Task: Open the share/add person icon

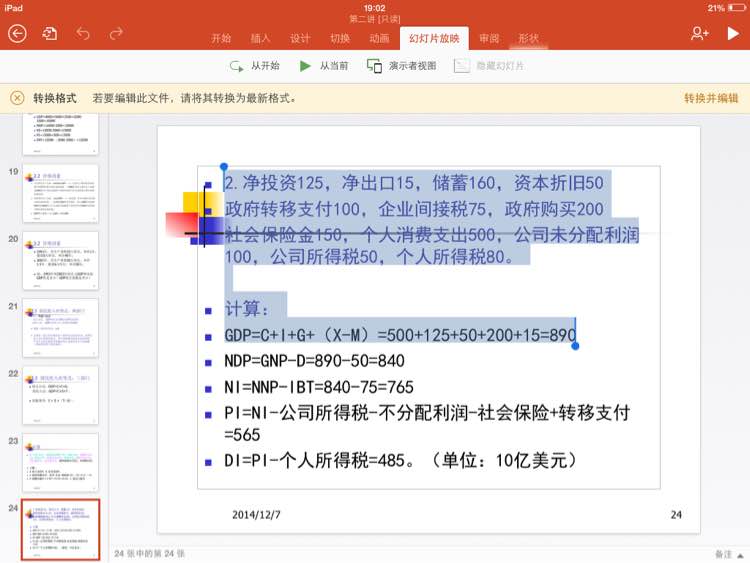Action: (699, 33)
